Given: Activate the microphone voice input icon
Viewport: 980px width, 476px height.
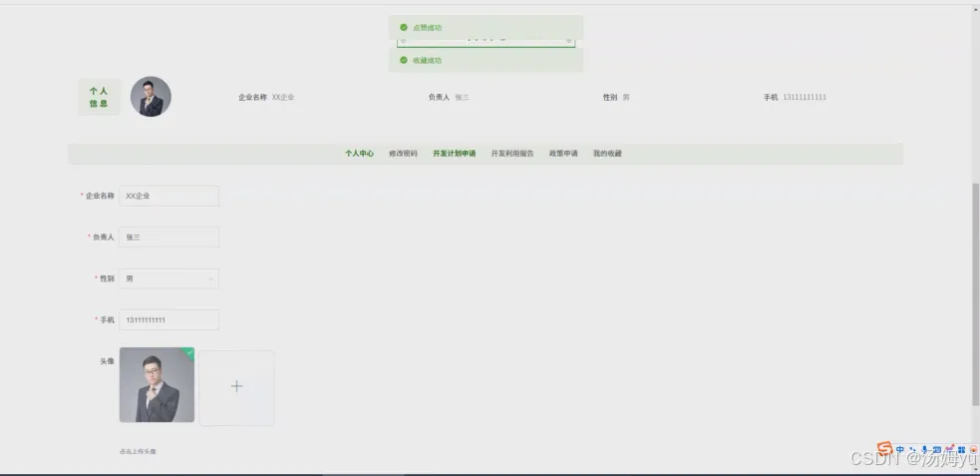Looking at the screenshot, I should pyautogui.click(x=924, y=450).
